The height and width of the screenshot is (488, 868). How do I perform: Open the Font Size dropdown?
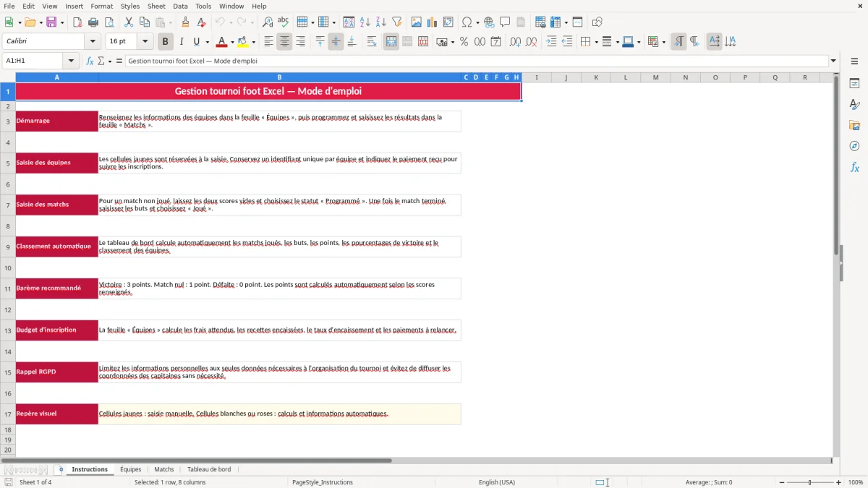point(145,42)
